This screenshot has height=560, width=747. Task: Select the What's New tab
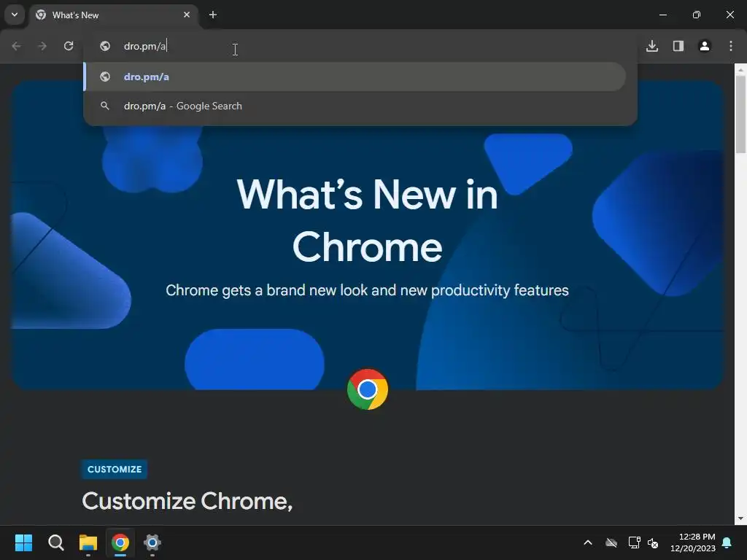coord(115,15)
